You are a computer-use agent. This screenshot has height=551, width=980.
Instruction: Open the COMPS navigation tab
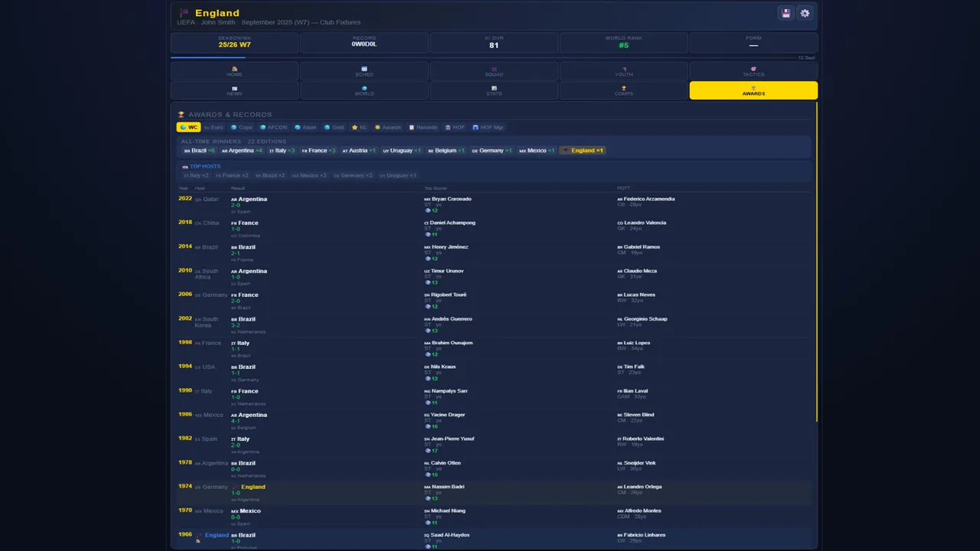624,90
